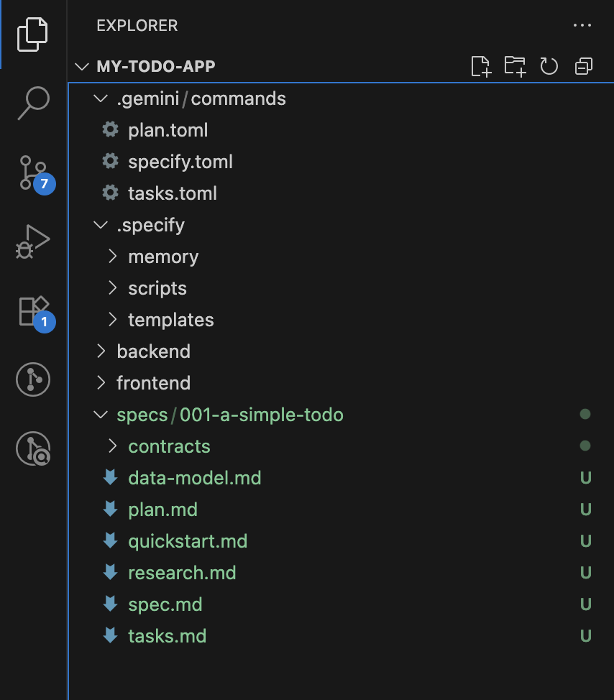Select the templates folder label
Image resolution: width=614 pixels, height=700 pixels.
(x=171, y=320)
